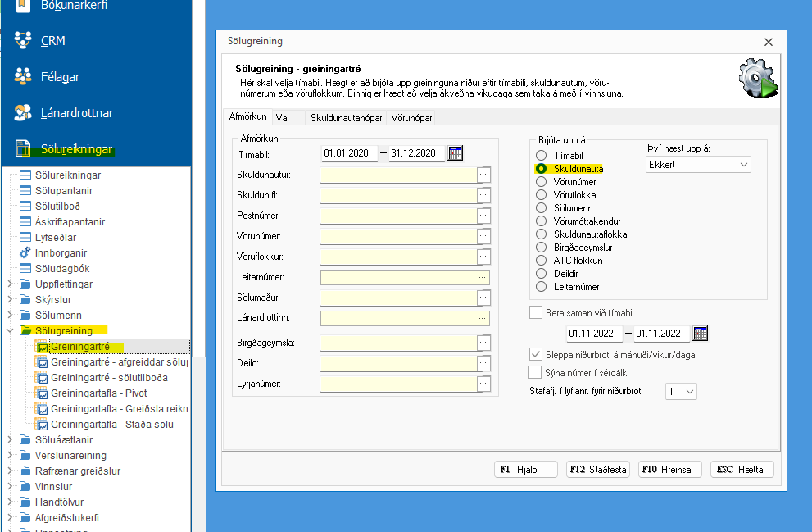Click the Postnúmer input field

pos(398,216)
